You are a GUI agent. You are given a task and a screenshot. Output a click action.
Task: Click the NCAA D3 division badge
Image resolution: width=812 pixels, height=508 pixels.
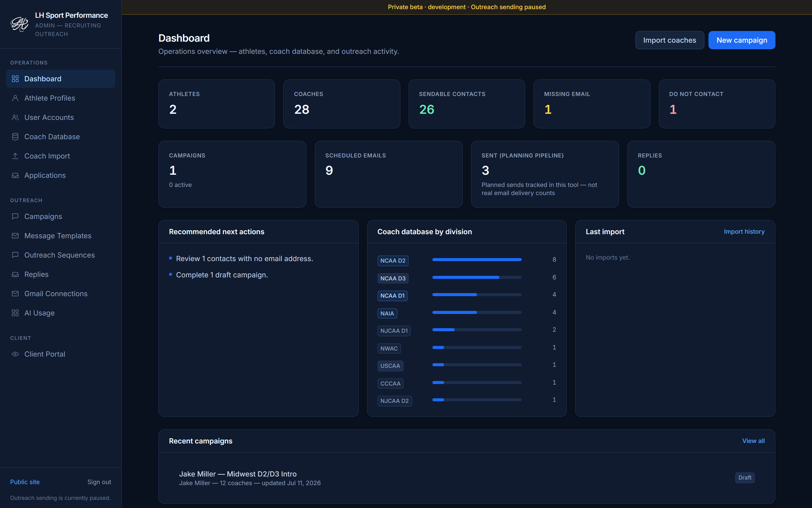pyautogui.click(x=393, y=278)
